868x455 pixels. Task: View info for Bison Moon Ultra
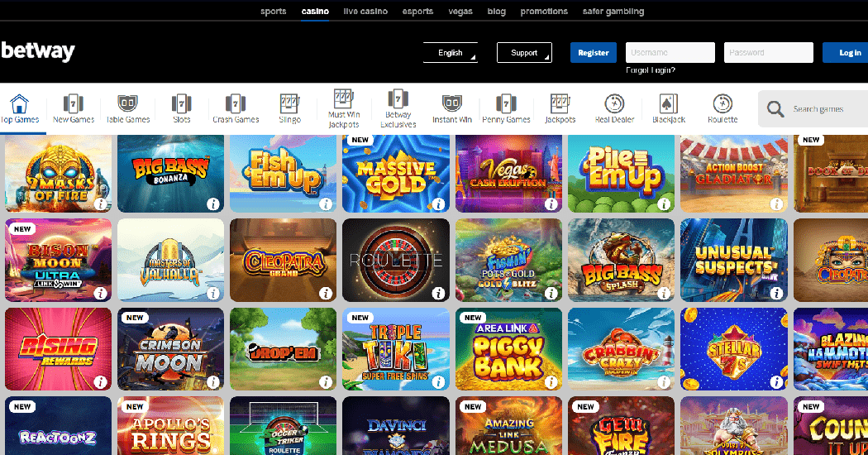(100, 293)
